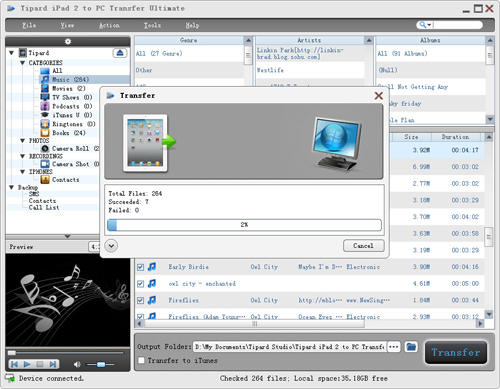This screenshot has height=389, width=500.
Task: Open the search options dropdown arrow
Action: point(429,25)
